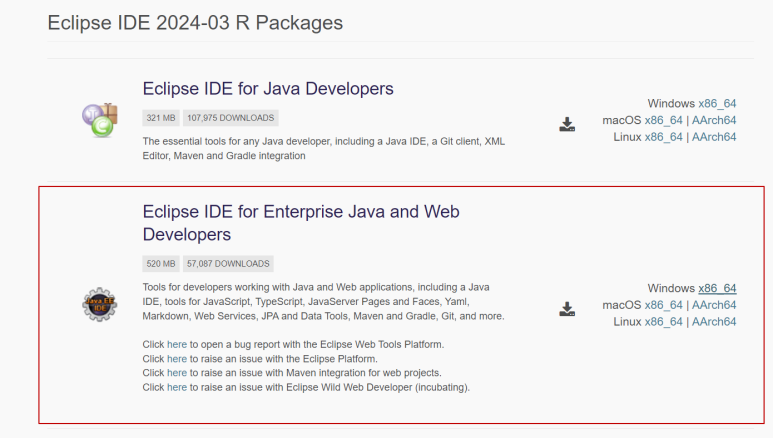The height and width of the screenshot is (438, 773).
Task: Click the 321 MB size badge
Action: click(x=161, y=118)
